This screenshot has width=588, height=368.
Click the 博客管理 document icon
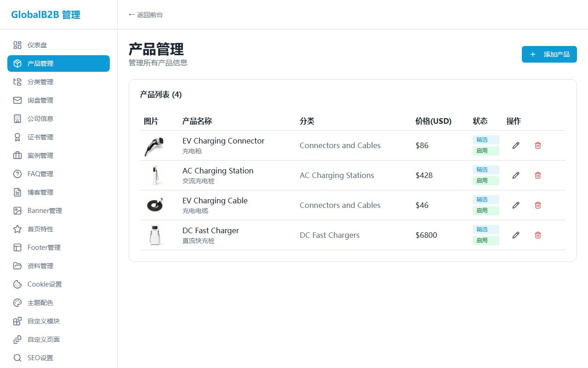(17, 192)
